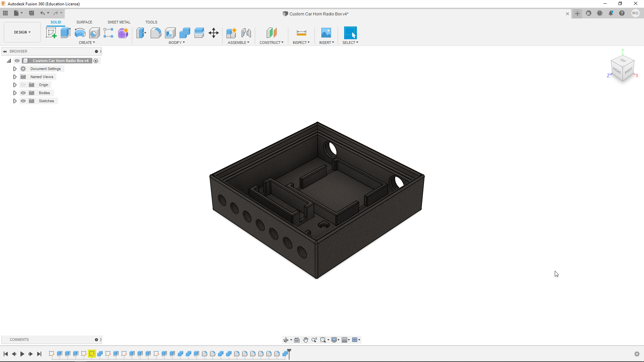Select the Revolve tool

(x=80, y=33)
